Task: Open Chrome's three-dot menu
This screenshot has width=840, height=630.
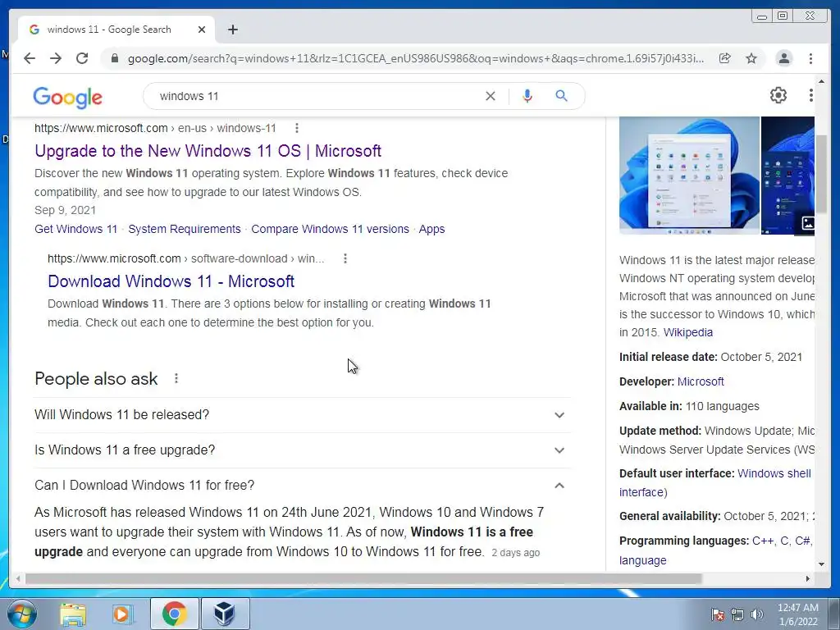Action: [810, 58]
